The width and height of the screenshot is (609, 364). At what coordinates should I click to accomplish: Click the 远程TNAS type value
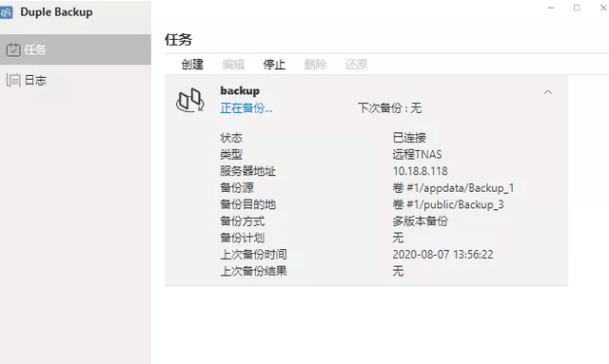click(417, 155)
